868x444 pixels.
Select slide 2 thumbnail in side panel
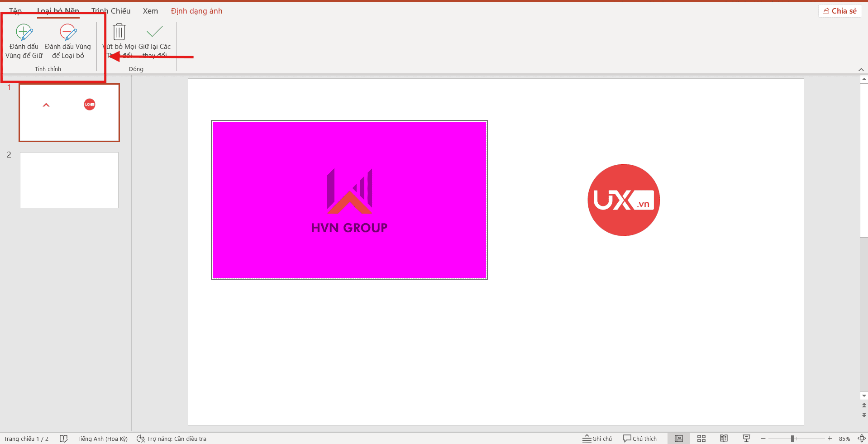point(69,180)
